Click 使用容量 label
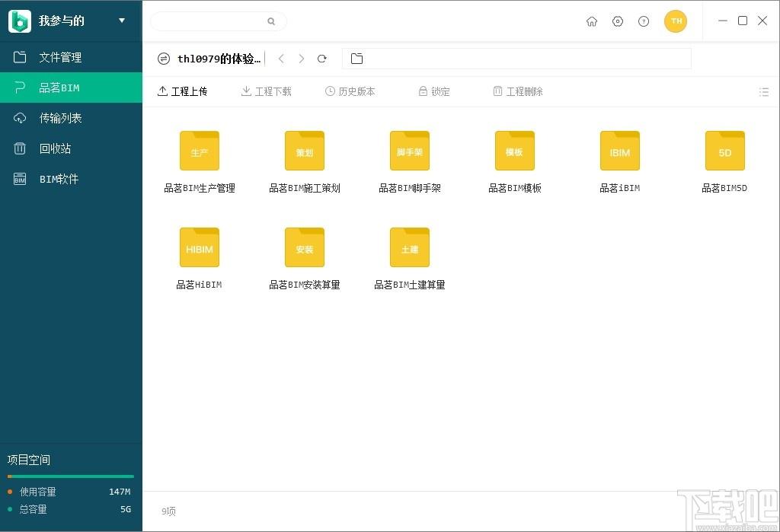The width and height of the screenshot is (780, 532). [x=38, y=492]
